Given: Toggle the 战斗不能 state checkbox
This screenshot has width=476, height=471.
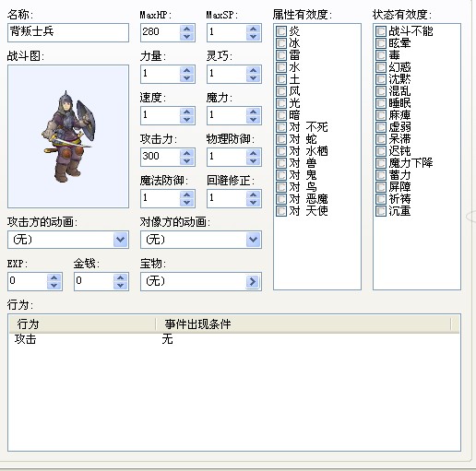Looking at the screenshot, I should tap(381, 31).
